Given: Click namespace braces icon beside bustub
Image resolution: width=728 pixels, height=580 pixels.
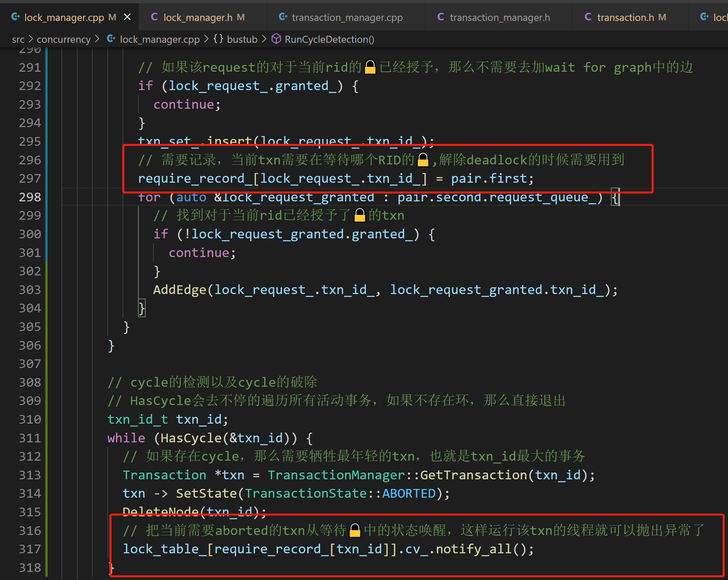Looking at the screenshot, I should [x=218, y=39].
